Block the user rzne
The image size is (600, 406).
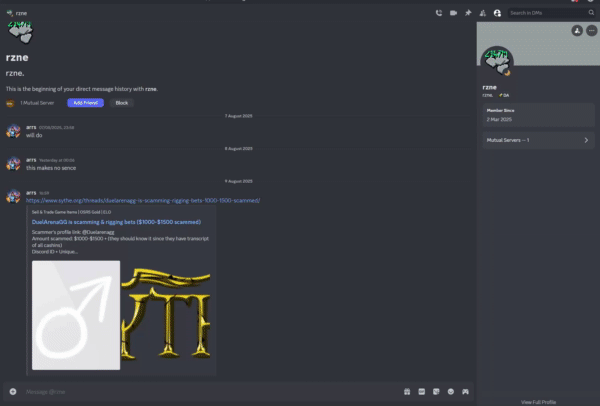tap(122, 103)
